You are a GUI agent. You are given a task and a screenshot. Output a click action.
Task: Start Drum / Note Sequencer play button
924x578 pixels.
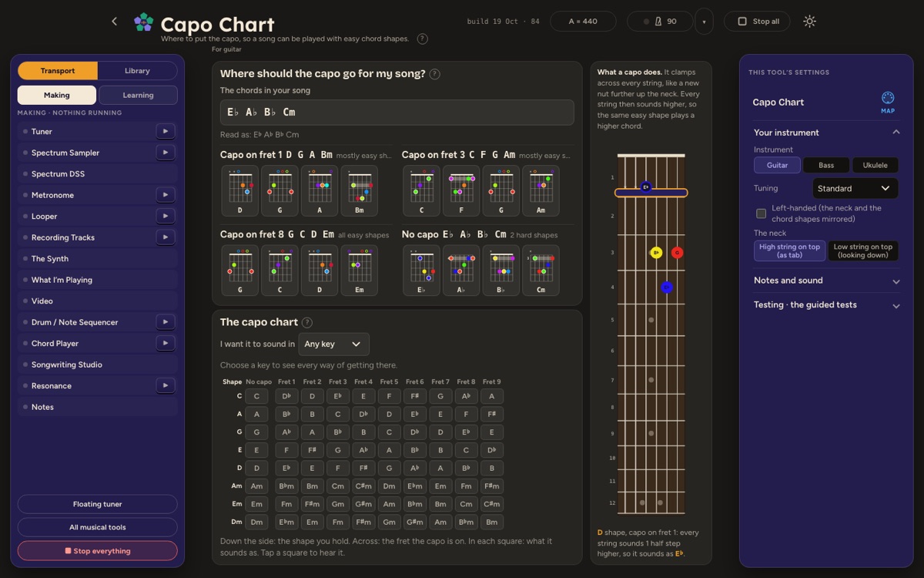pos(166,322)
